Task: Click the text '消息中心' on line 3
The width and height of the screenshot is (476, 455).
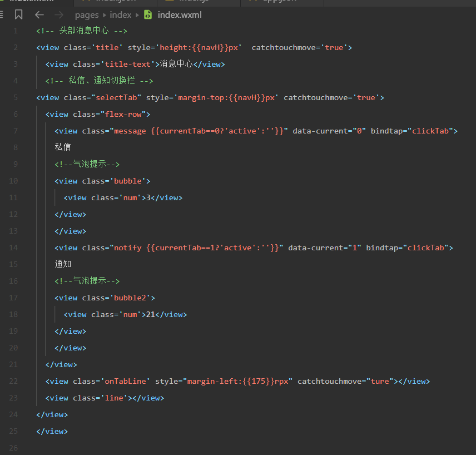Action: [176, 64]
